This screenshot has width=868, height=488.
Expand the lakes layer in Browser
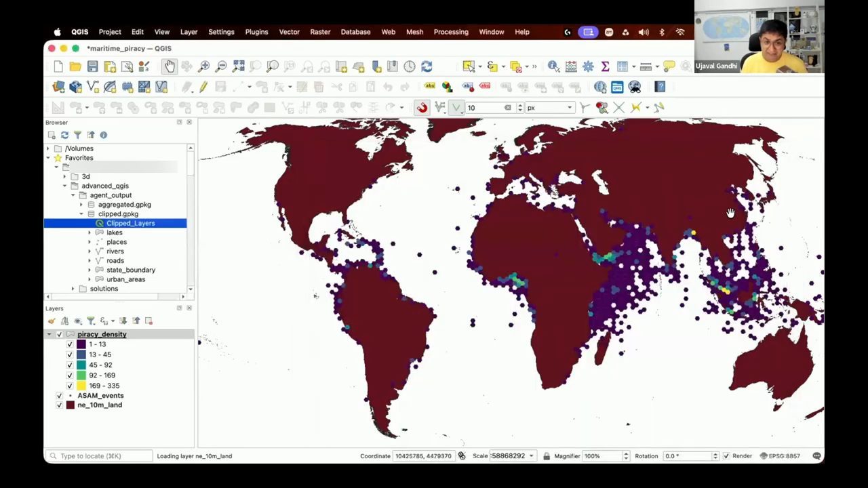(x=90, y=232)
